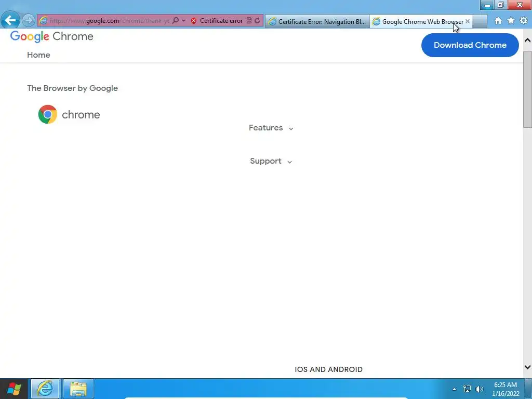
Task: Close the Google Chrome Web Browser tab
Action: [x=468, y=21]
